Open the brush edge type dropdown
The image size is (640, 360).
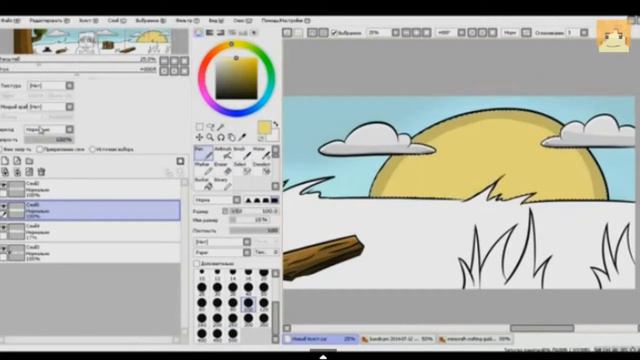point(237,200)
